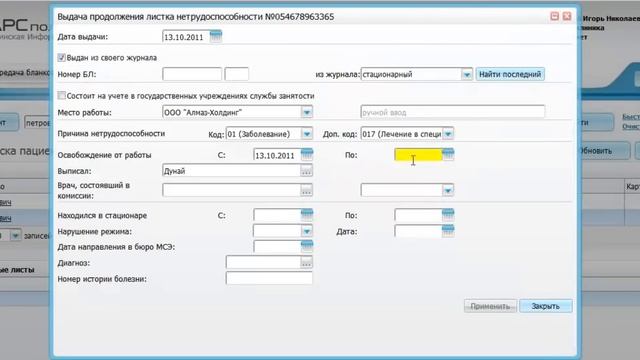Click the Применить button

(490, 306)
